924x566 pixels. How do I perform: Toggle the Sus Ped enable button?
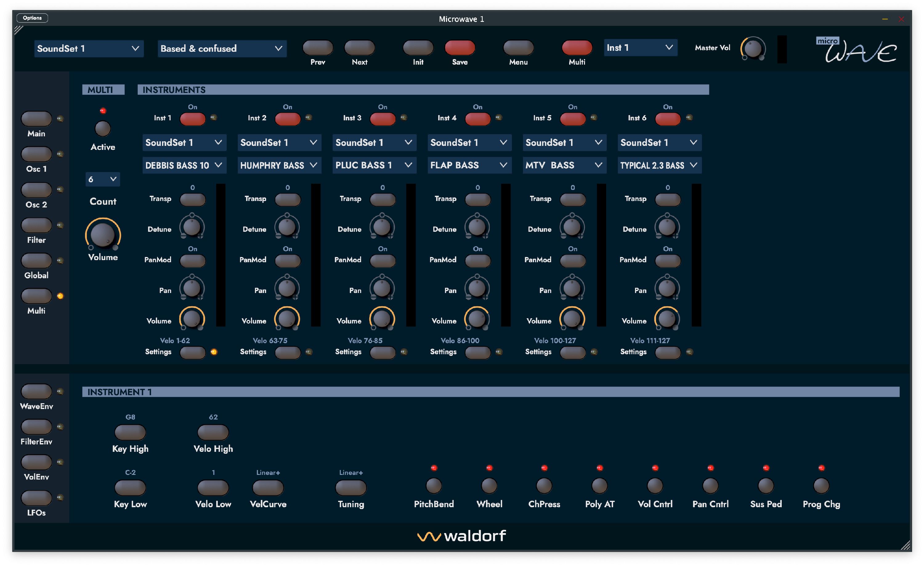click(x=766, y=486)
